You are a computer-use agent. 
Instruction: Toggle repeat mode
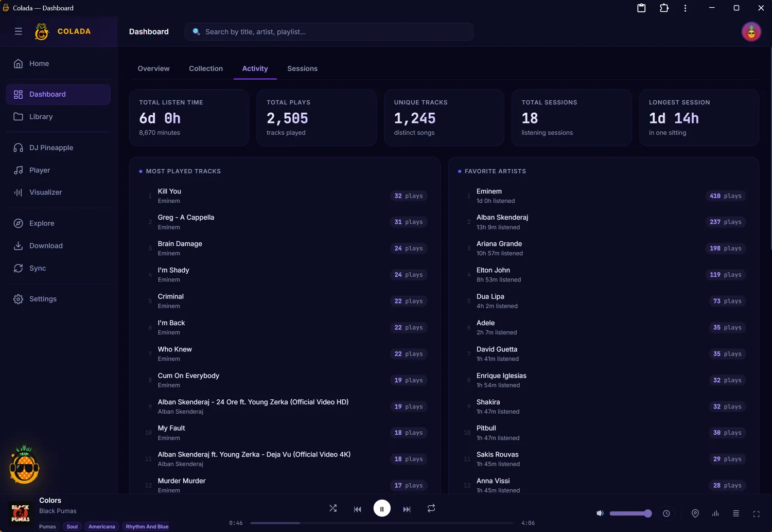(x=431, y=508)
